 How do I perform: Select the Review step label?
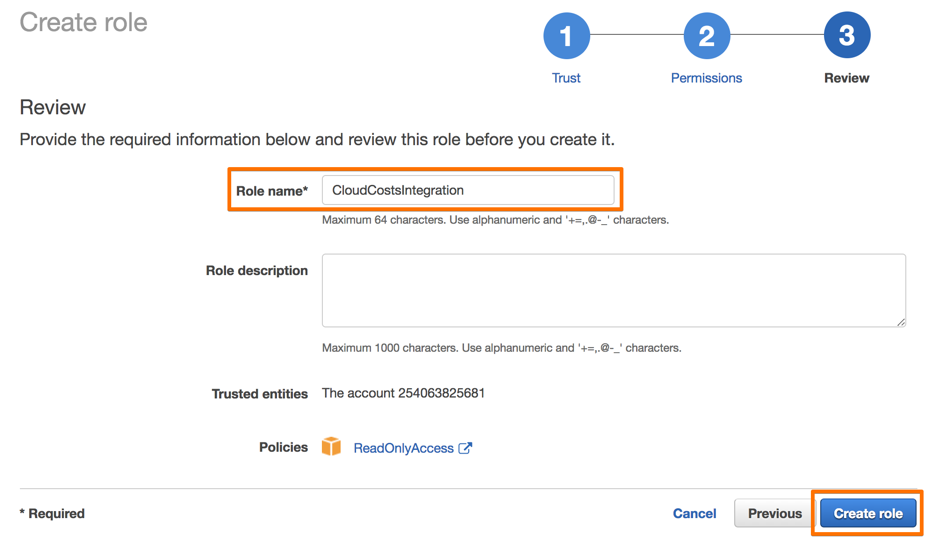tap(846, 78)
